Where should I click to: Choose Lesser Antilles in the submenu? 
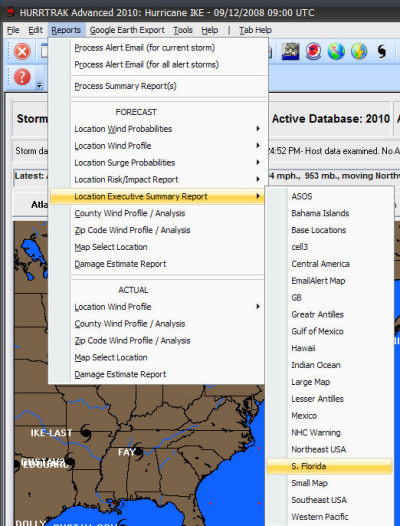pos(330,399)
